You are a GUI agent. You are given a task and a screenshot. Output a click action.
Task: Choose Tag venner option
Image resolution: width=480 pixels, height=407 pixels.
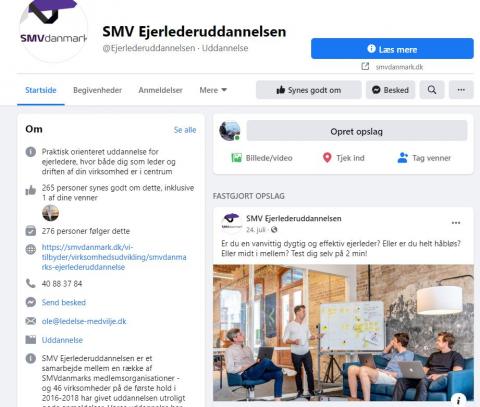coord(424,158)
